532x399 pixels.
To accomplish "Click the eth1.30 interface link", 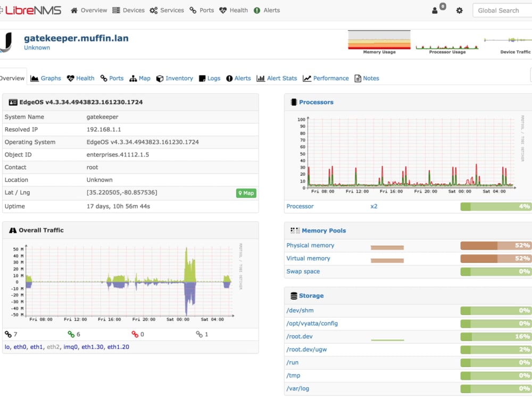I will point(93,347).
